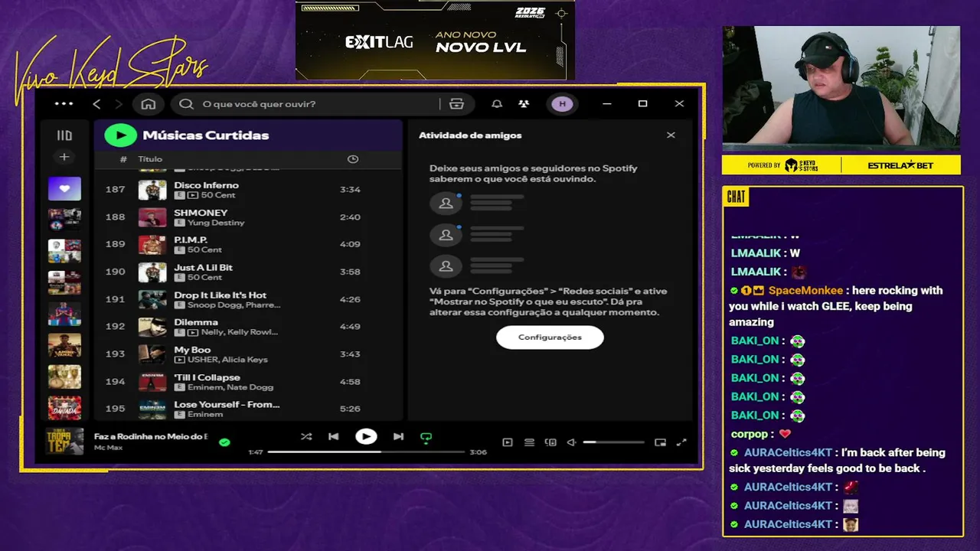Go forward with the right arrow
Image resolution: width=980 pixels, height=551 pixels.
tap(119, 104)
